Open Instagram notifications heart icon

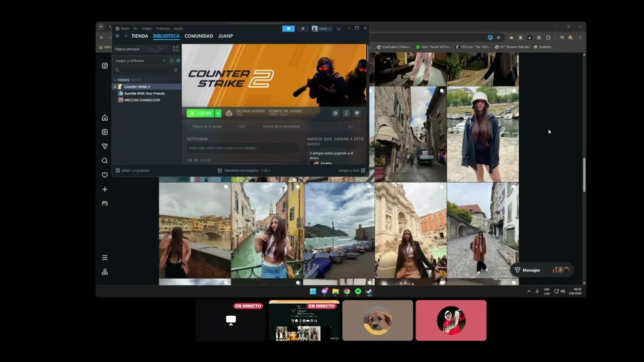105,175
